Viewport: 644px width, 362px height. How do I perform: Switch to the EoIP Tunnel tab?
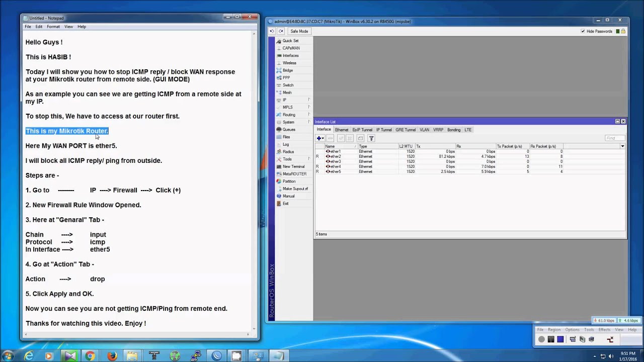click(362, 130)
